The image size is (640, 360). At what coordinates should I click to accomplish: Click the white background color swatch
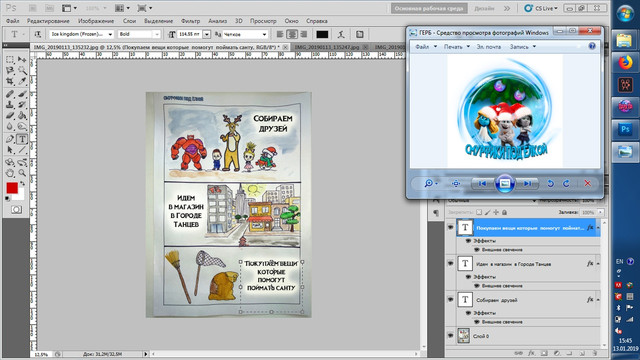click(x=20, y=196)
